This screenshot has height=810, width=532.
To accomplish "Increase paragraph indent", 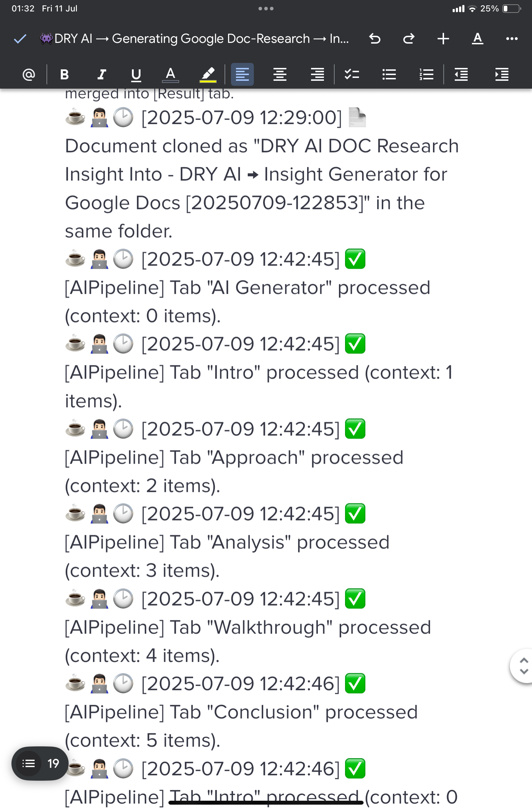I will (502, 74).
